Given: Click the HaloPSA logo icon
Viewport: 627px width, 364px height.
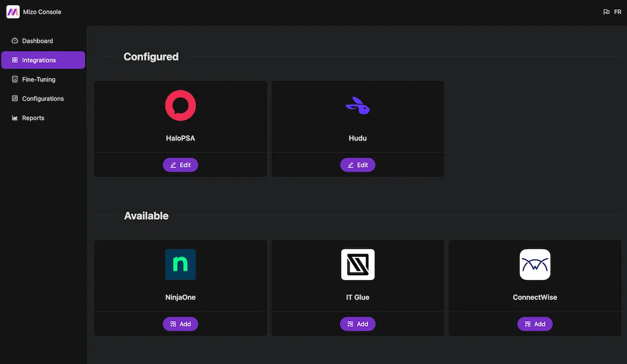Looking at the screenshot, I should (180, 105).
